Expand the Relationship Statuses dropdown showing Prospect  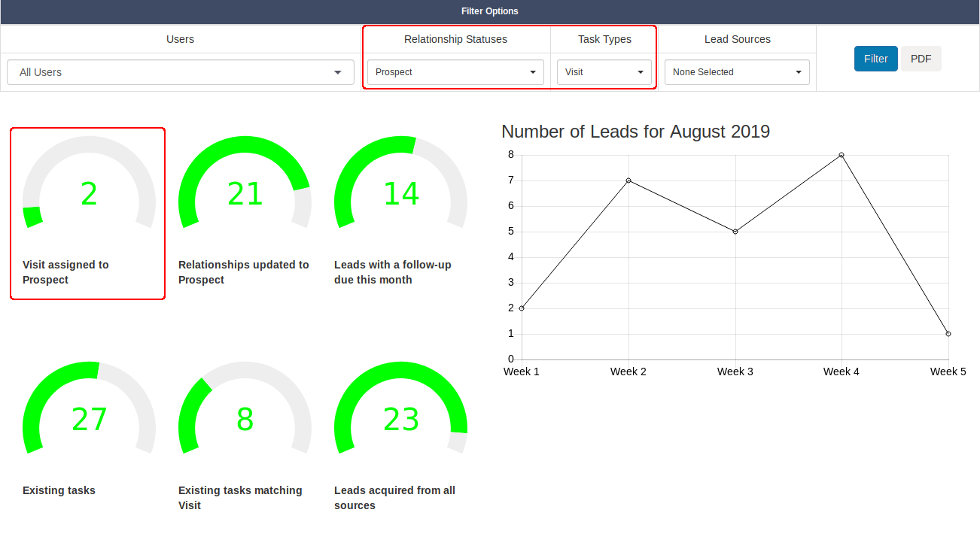[x=455, y=72]
